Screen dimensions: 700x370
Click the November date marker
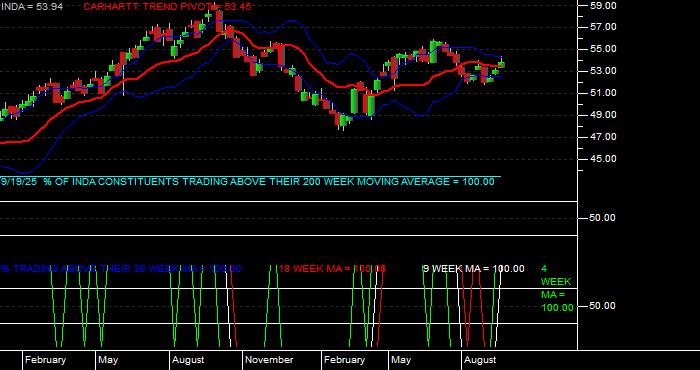pyautogui.click(x=269, y=360)
